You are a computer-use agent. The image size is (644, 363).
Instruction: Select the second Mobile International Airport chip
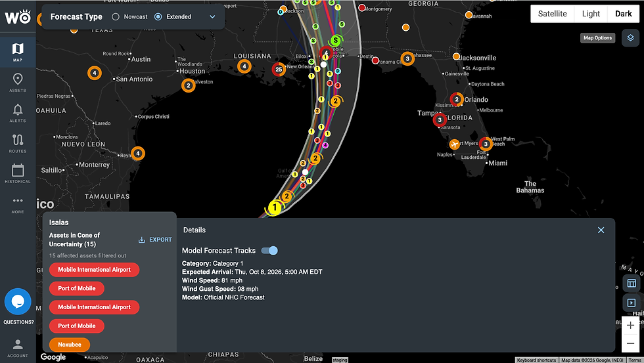click(94, 307)
